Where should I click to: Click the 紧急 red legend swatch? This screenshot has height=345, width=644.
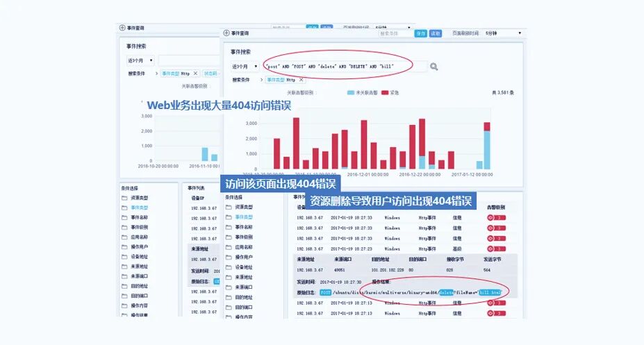click(x=385, y=93)
